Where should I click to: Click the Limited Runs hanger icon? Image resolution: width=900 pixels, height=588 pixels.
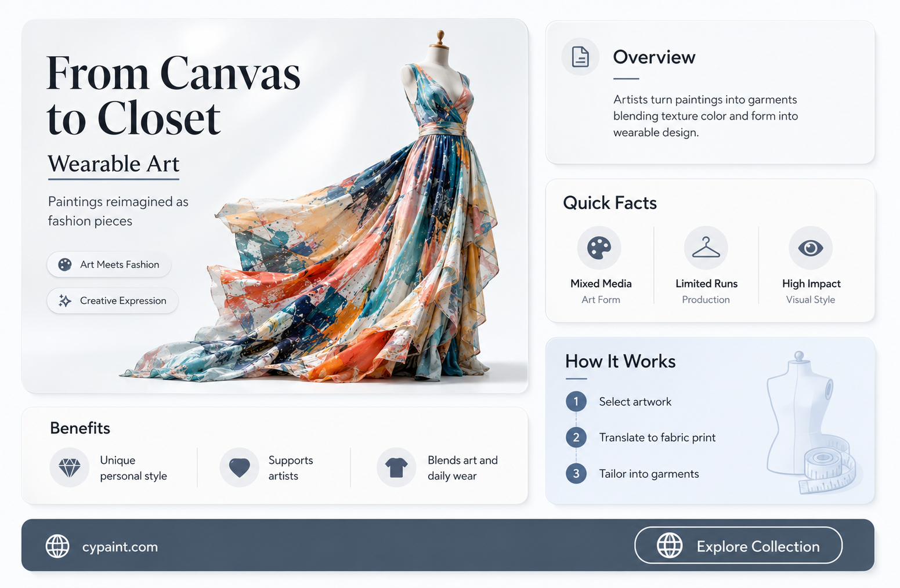(x=706, y=248)
